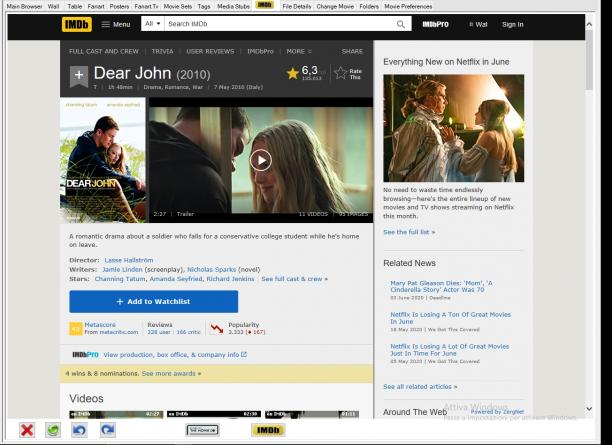Open the Fanart tab
Viewport: 612px width, 445px height.
(96, 6)
